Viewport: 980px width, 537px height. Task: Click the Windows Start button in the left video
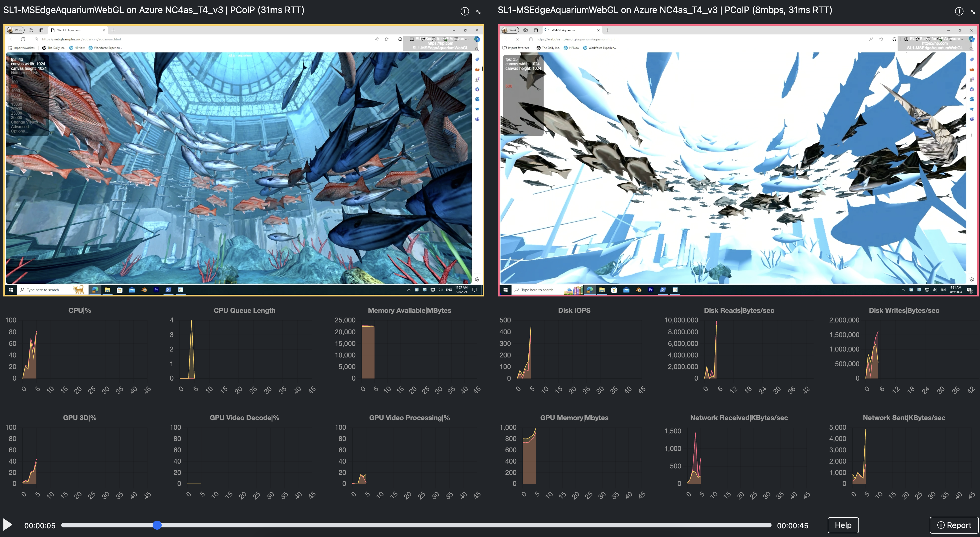pyautogui.click(x=11, y=290)
